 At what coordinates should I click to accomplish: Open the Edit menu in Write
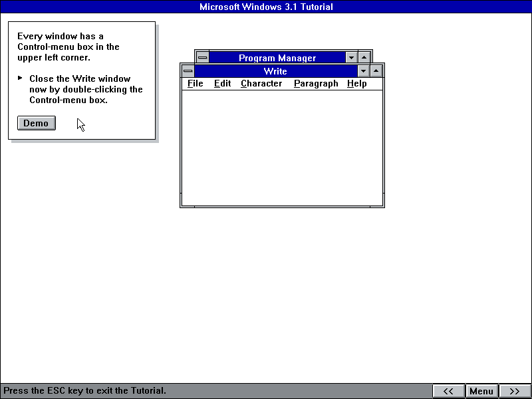(222, 84)
